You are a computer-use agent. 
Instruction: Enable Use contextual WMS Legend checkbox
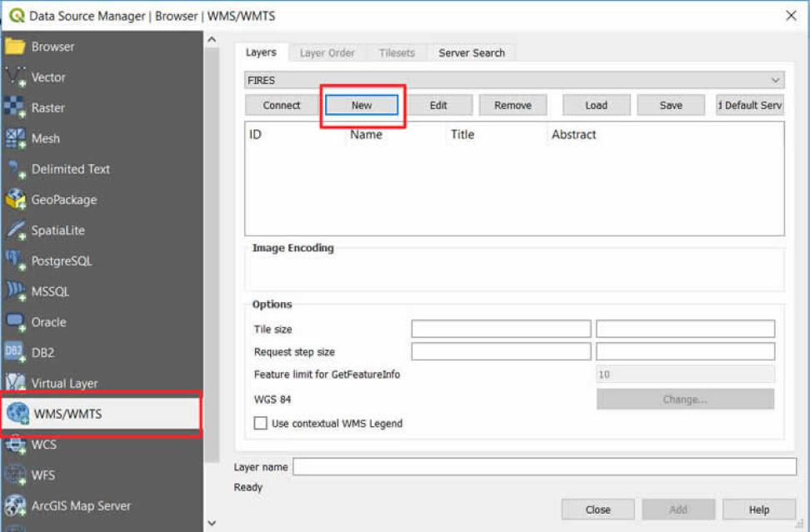pos(260,423)
